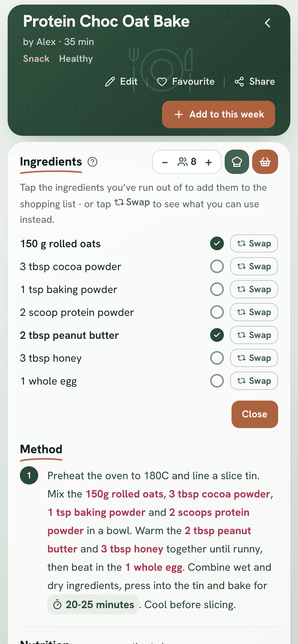Tick the 1 whole egg checkbox
Image resolution: width=298 pixels, height=644 pixels.
pos(217,381)
